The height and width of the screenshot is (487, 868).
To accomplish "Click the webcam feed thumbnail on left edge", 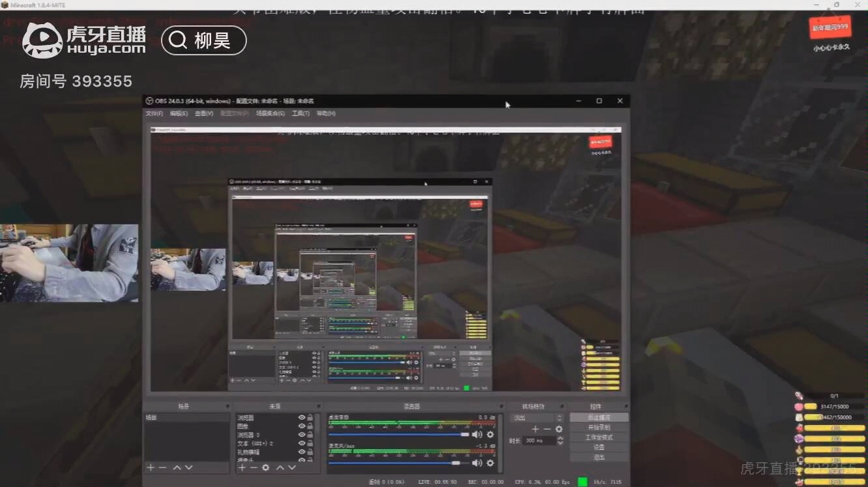I will [69, 263].
